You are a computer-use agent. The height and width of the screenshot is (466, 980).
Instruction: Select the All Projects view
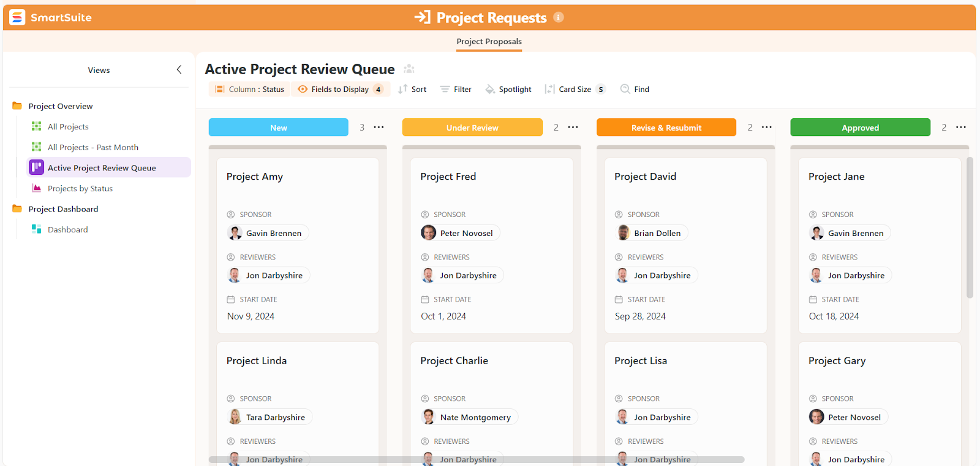(68, 127)
